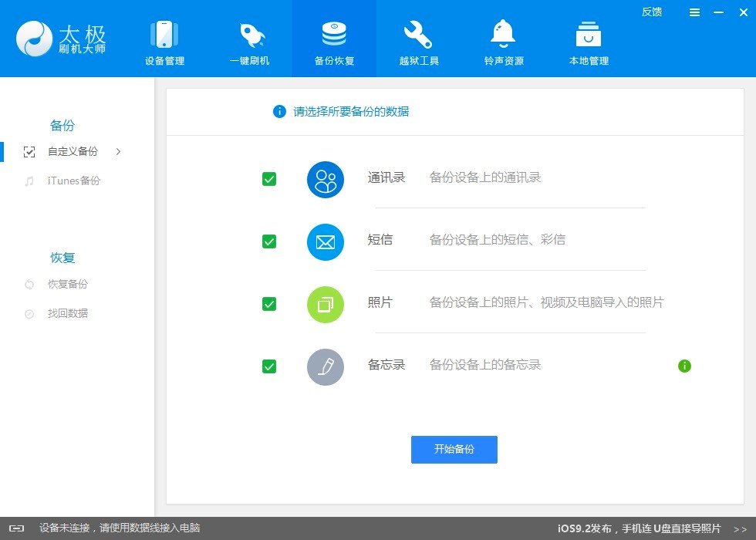
Task: Expand the 自定义备份 chevron arrow
Action: tap(118, 152)
